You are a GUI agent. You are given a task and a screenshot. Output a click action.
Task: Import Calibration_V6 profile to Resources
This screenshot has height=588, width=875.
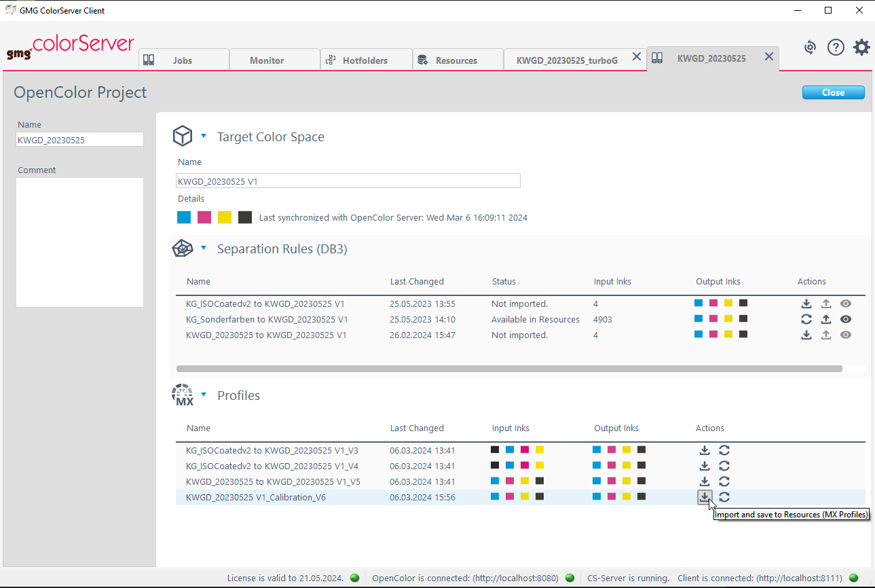(x=705, y=497)
